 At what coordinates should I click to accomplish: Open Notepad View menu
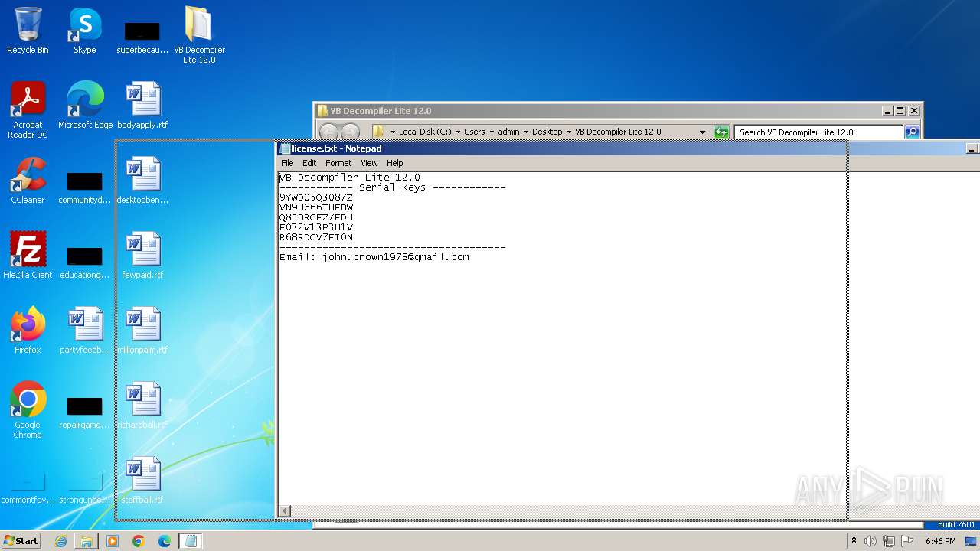click(369, 163)
